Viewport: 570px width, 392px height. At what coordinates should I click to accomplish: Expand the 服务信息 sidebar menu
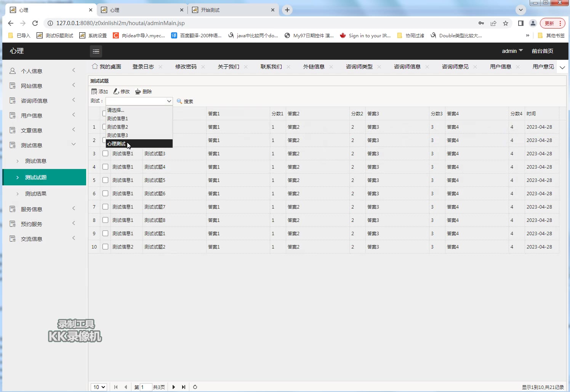pos(44,209)
